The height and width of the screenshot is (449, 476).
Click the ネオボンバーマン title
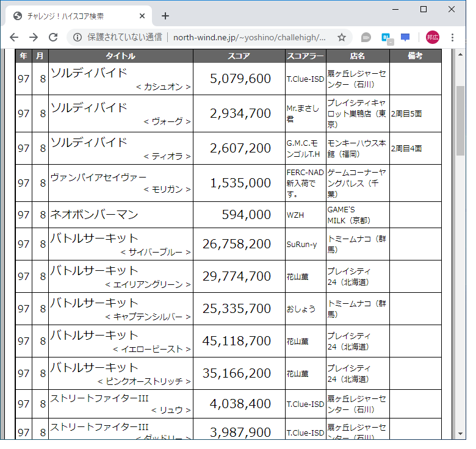click(94, 215)
